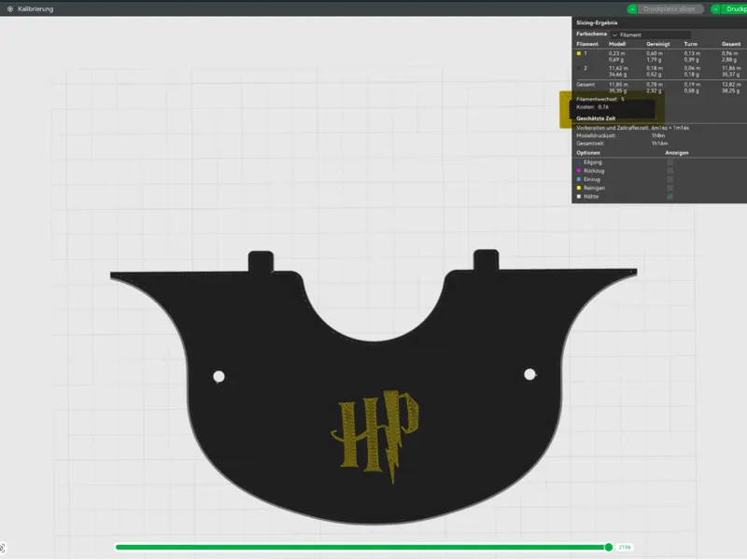The height and width of the screenshot is (560, 747).
Task: Click the Kalibrierung gear icon
Action: point(10,9)
